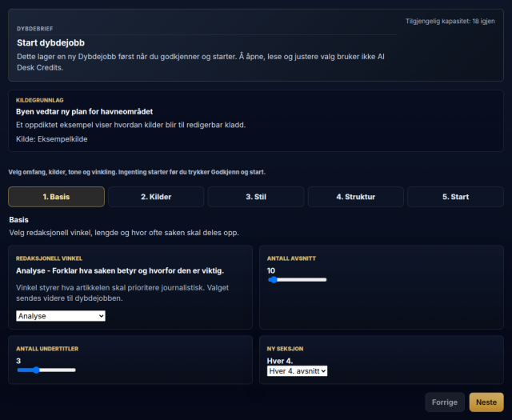
Task: Click the Antall undertitler value 3
Action: [x=18, y=361]
